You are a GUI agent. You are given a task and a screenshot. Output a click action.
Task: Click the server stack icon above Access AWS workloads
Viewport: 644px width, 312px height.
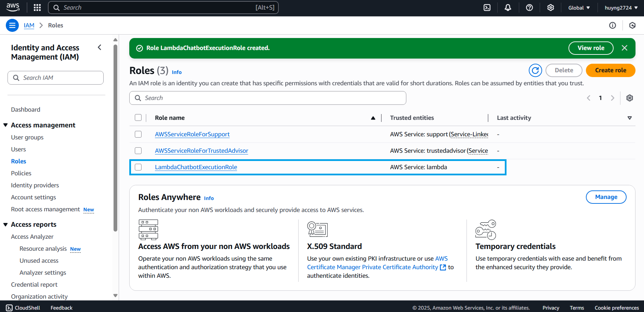point(148,229)
